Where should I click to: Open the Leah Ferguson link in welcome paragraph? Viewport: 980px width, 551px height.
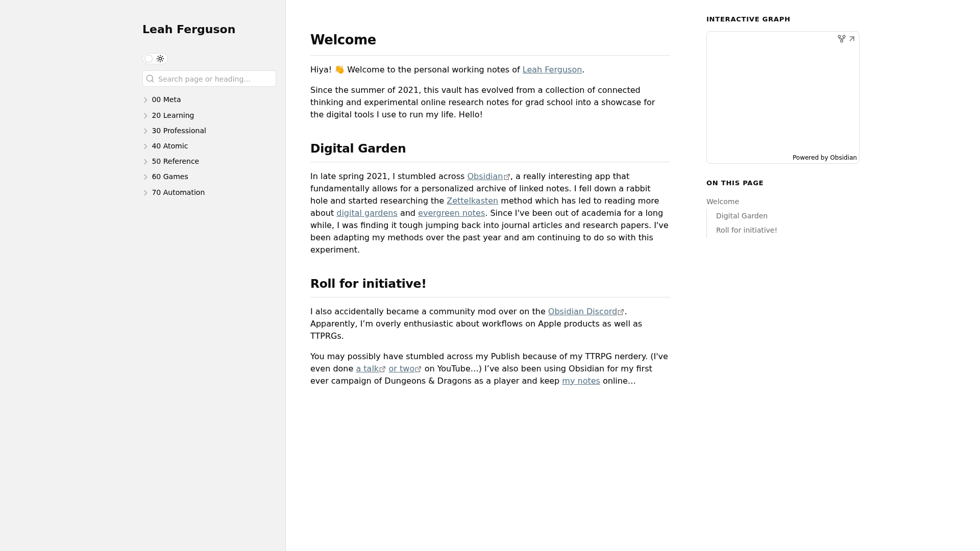coord(552,70)
